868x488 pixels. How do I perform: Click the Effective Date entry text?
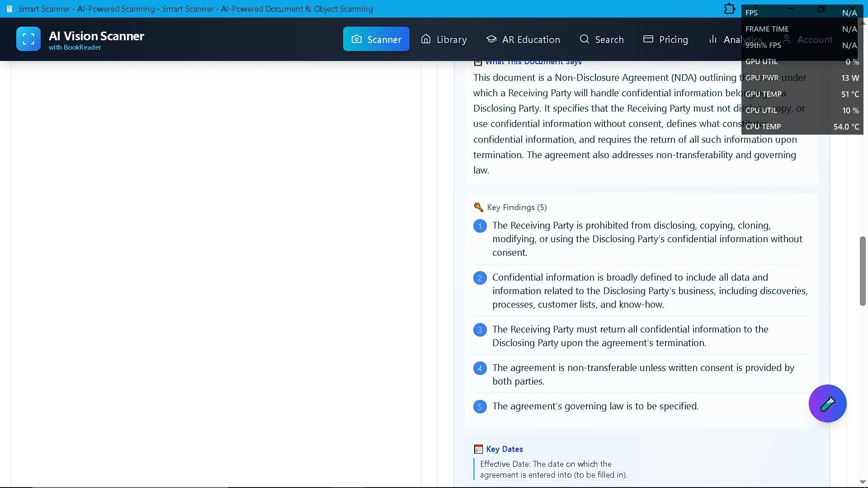point(553,469)
